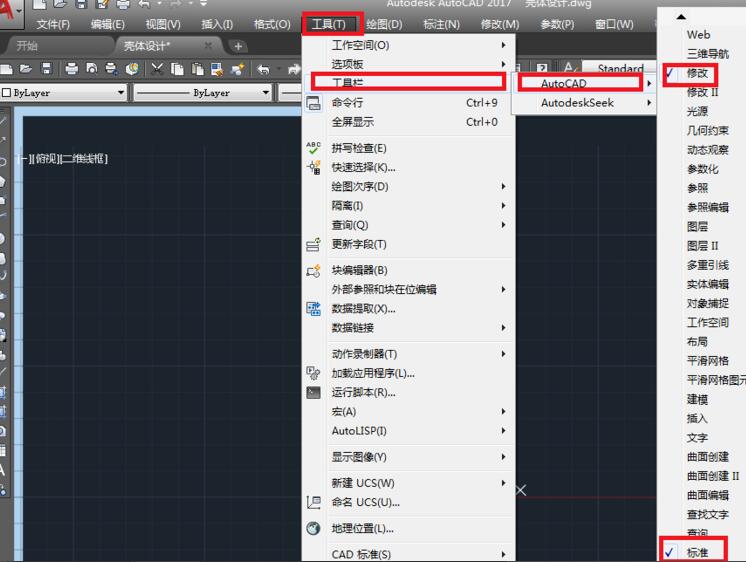Click the Undo arrow icon in standard toolbar
The height and width of the screenshot is (562, 746).
[x=263, y=69]
